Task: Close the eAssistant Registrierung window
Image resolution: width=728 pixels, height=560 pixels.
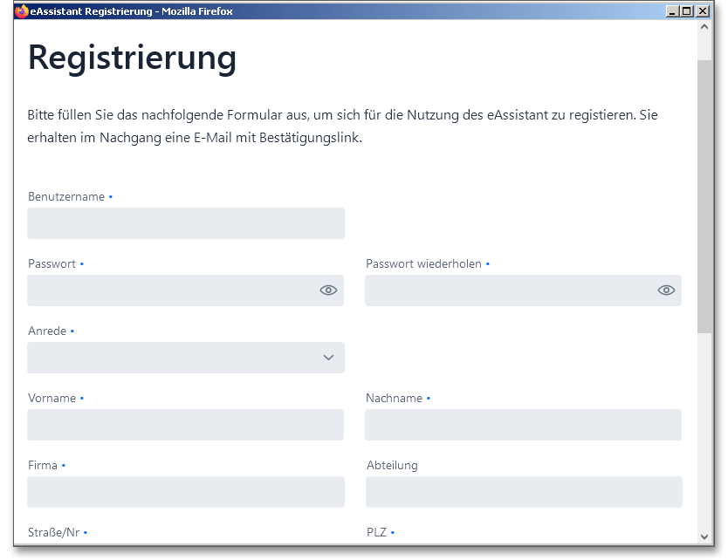Action: tap(702, 11)
